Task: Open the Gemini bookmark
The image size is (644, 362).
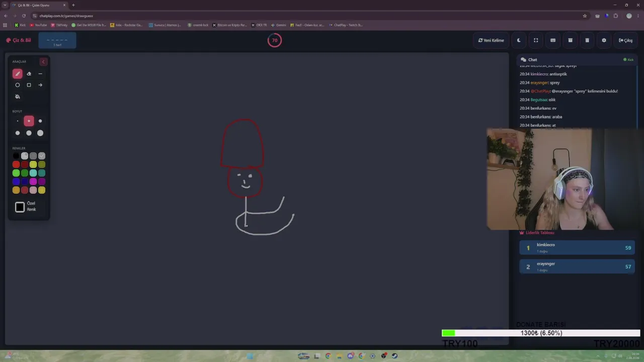Action: click(278, 25)
